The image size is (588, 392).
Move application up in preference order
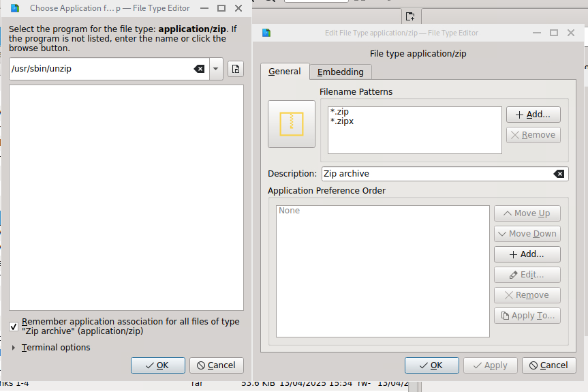[x=527, y=213]
